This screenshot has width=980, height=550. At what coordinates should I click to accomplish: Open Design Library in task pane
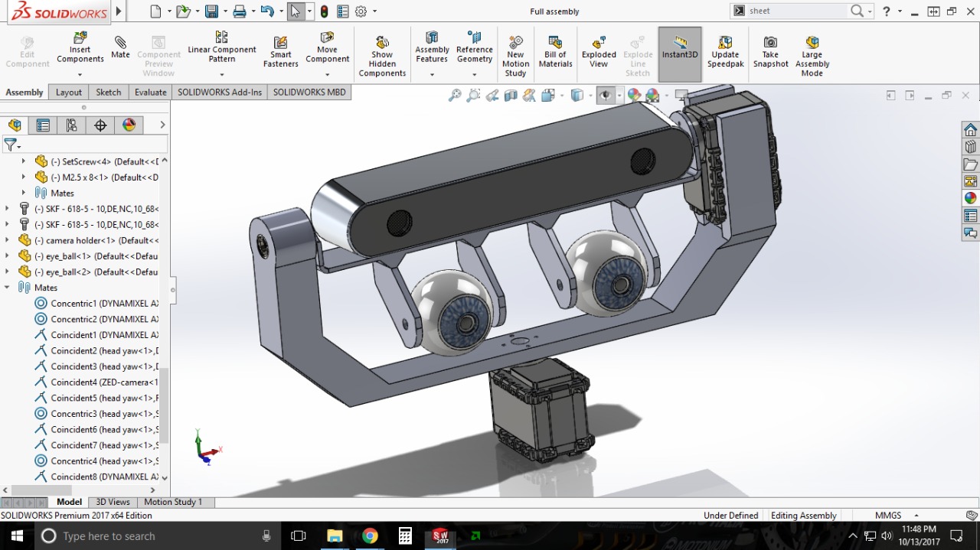(970, 146)
